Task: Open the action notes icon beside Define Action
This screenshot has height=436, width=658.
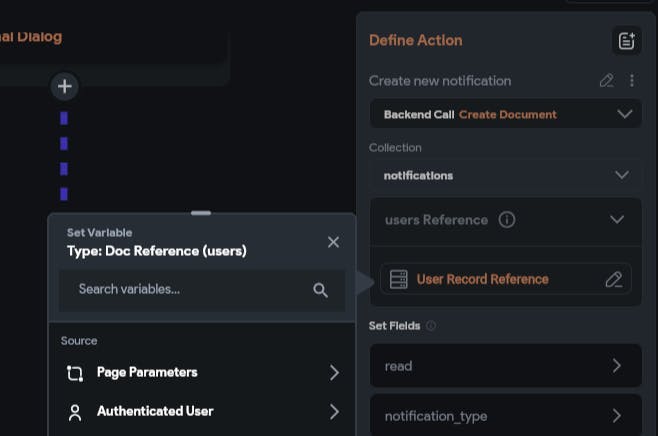Action: tap(626, 41)
